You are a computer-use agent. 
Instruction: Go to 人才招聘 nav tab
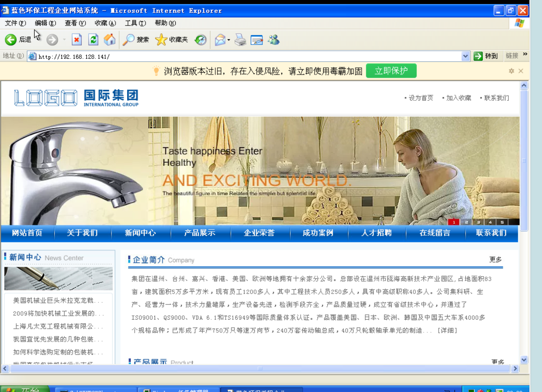pyautogui.click(x=377, y=233)
